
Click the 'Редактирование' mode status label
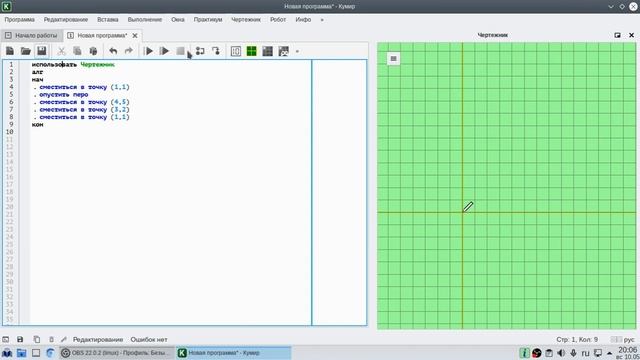tap(98, 340)
